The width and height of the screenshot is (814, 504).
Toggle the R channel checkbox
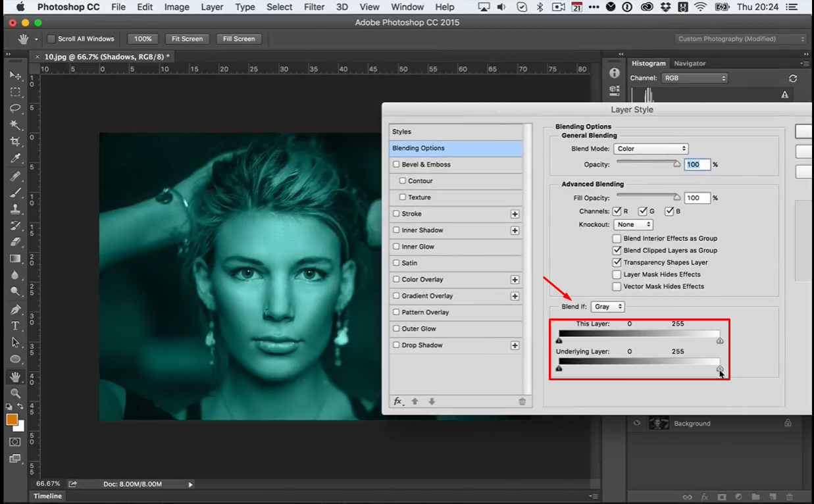pyautogui.click(x=617, y=211)
